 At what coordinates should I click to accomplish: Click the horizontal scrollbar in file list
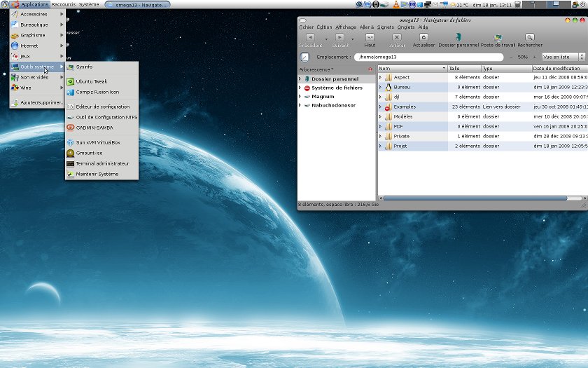click(x=475, y=198)
